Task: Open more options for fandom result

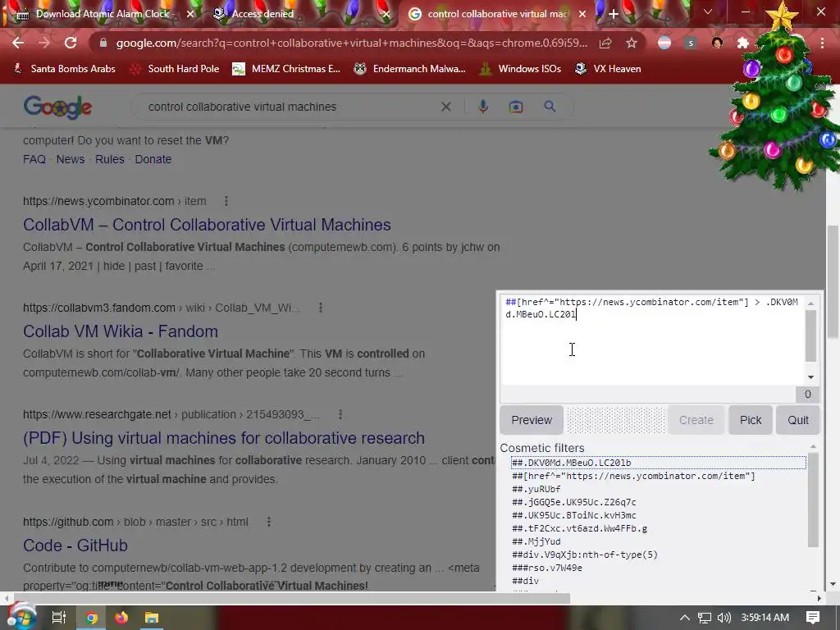Action: [x=321, y=308]
